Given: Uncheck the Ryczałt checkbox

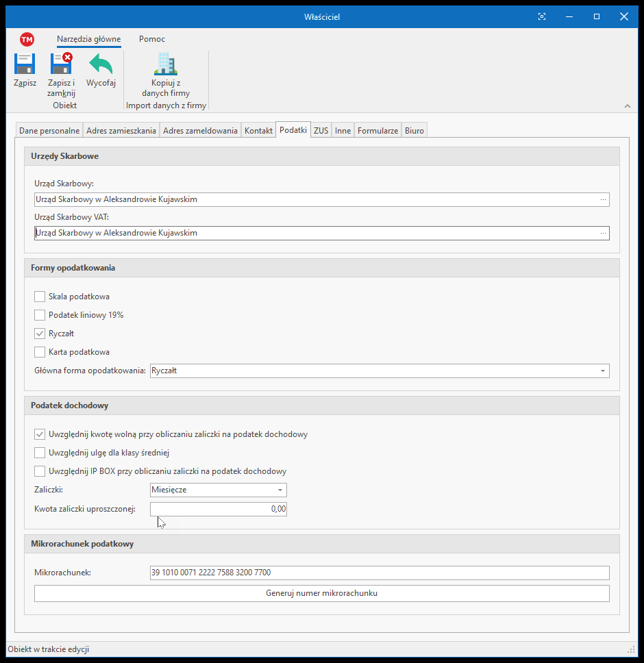Looking at the screenshot, I should coord(40,334).
